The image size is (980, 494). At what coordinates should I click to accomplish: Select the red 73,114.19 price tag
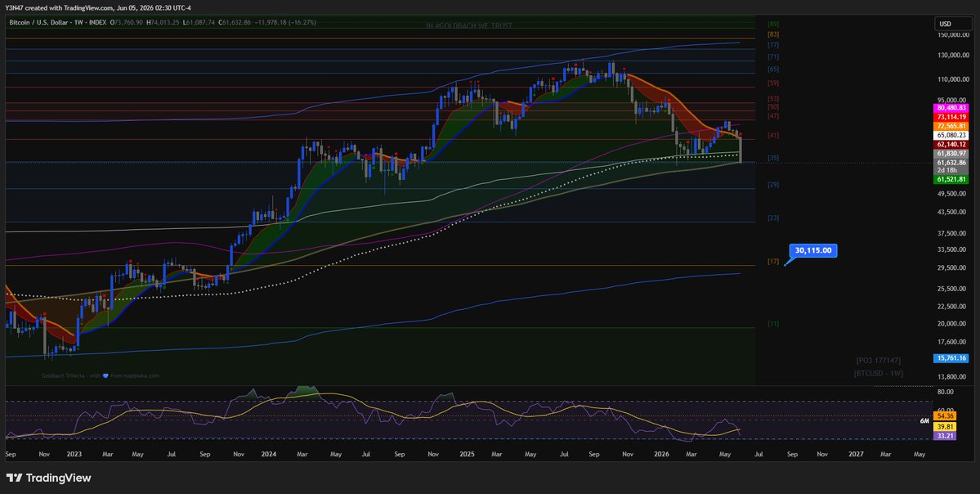[x=952, y=117]
